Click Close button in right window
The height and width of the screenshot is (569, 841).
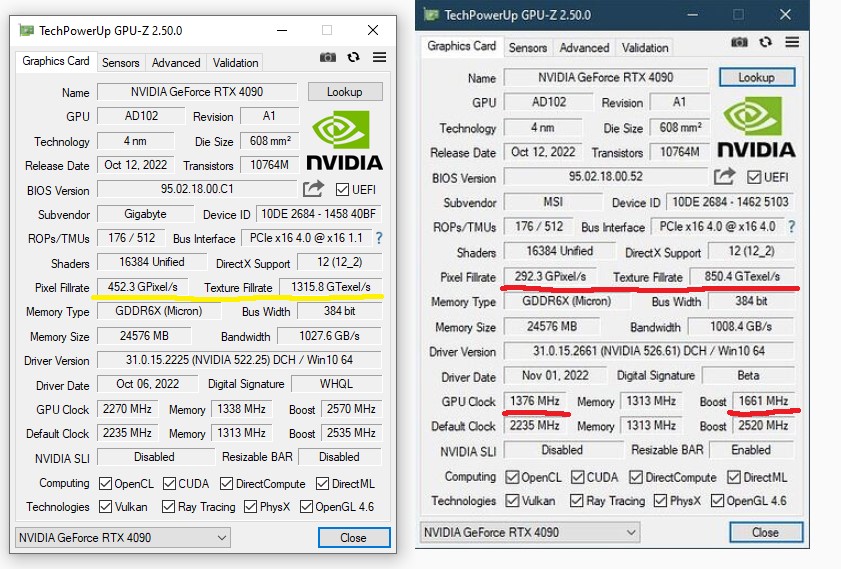pyautogui.click(x=765, y=533)
